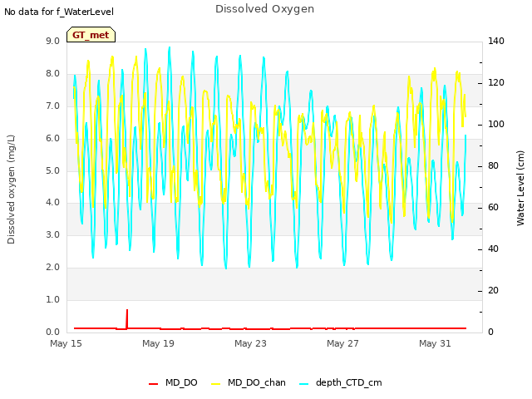Click the Water Level (cm) axis label

point(520,189)
